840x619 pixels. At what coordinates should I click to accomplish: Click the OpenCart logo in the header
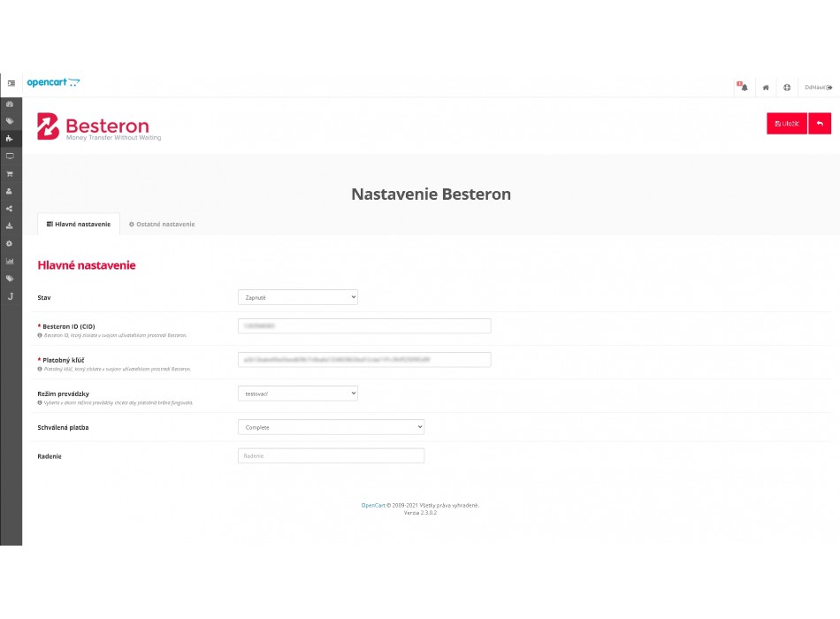point(53,82)
